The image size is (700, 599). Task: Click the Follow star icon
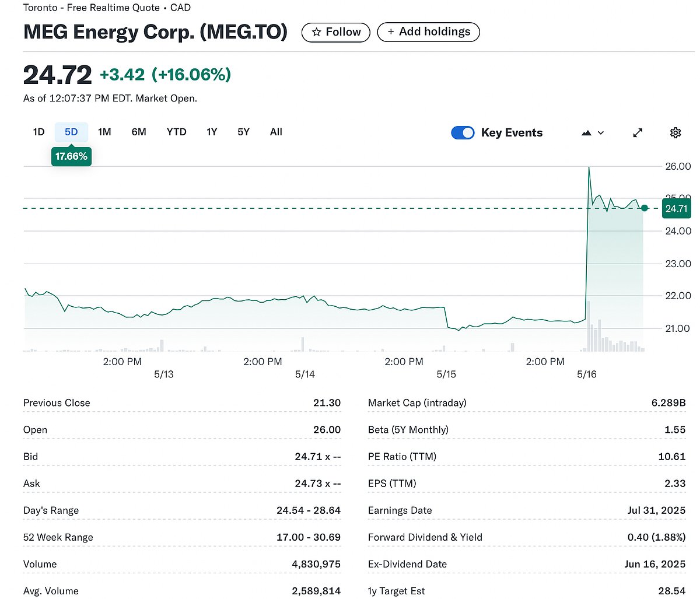317,32
